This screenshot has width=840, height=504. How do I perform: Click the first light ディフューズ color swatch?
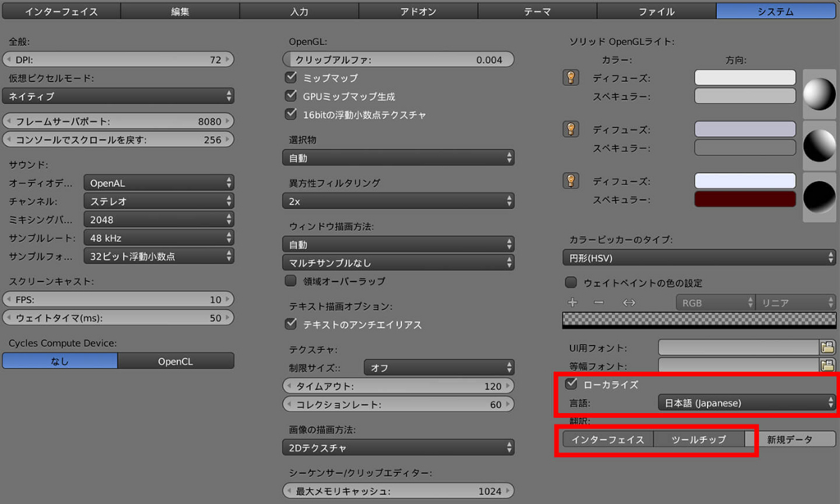click(745, 78)
